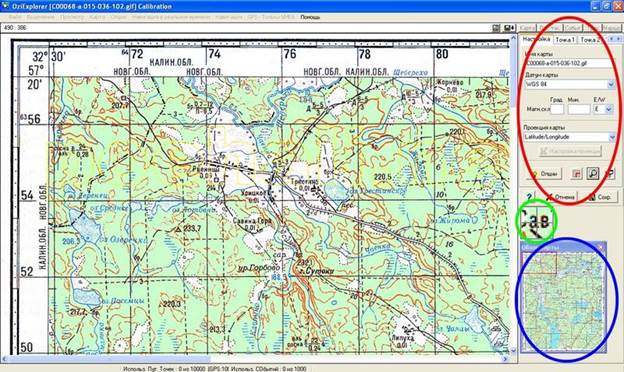Click the map vertical scrollbar down arrow

point(513,351)
